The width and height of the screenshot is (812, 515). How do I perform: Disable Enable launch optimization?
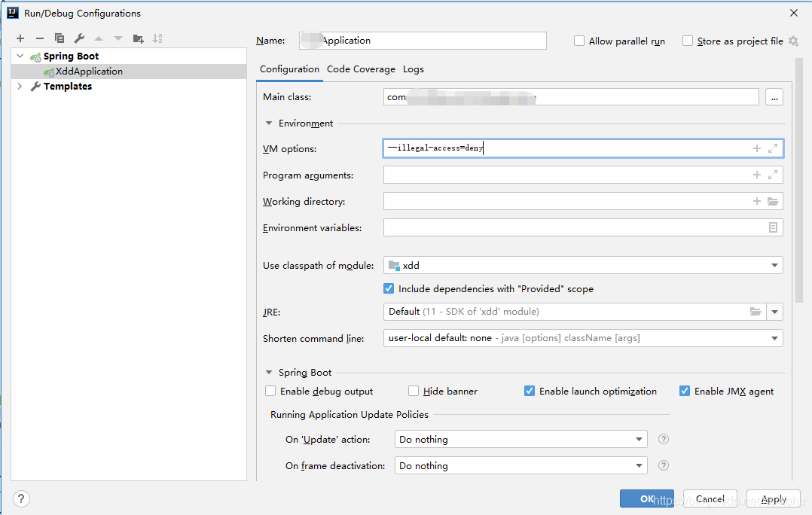pos(530,391)
